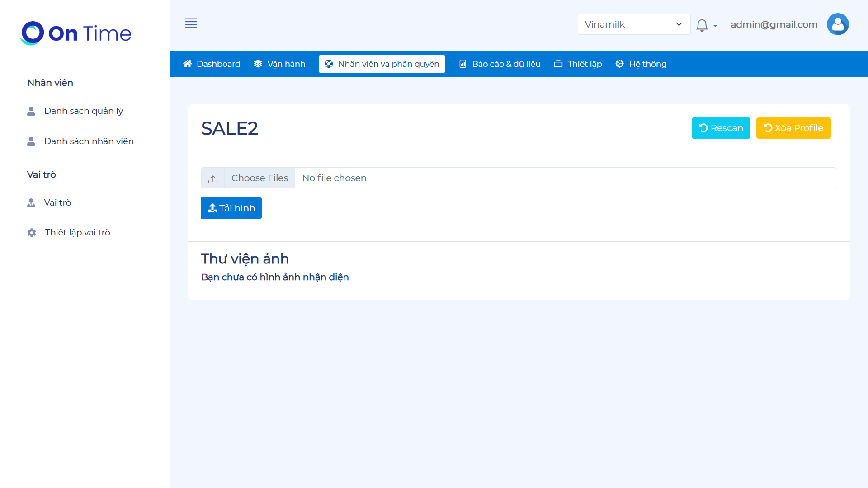Click the Choose Files input field

point(259,178)
